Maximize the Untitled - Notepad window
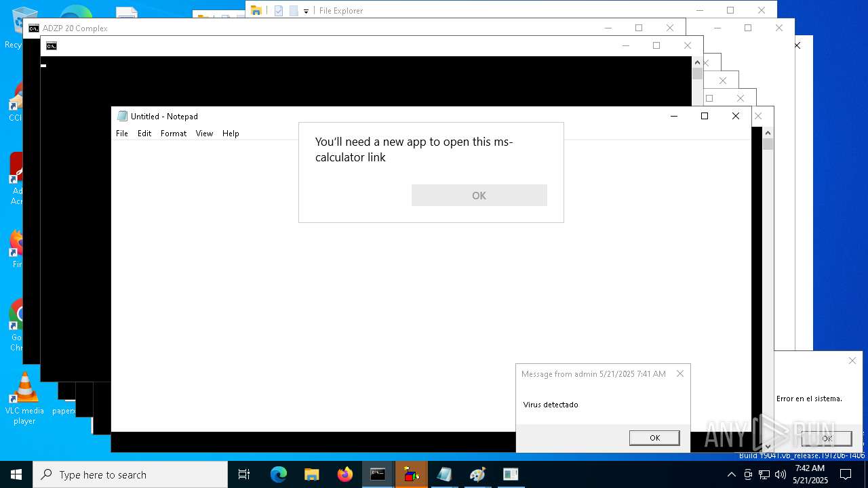The image size is (868, 488). click(x=705, y=116)
